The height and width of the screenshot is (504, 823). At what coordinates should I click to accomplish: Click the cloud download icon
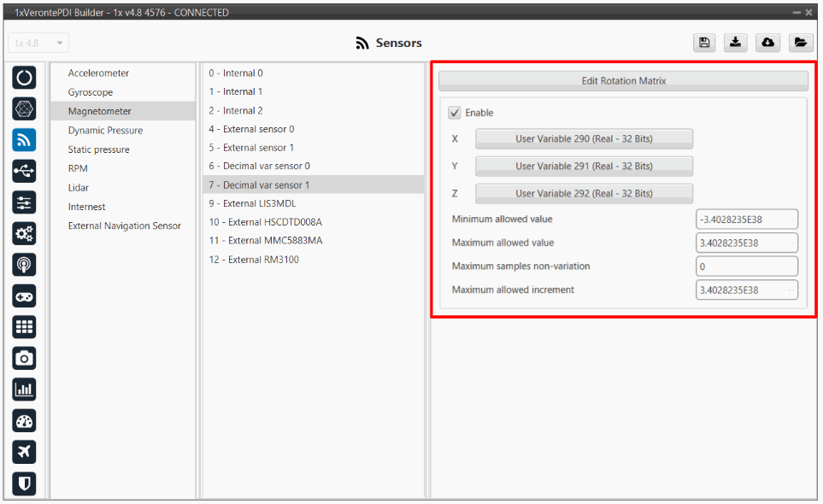(x=767, y=43)
